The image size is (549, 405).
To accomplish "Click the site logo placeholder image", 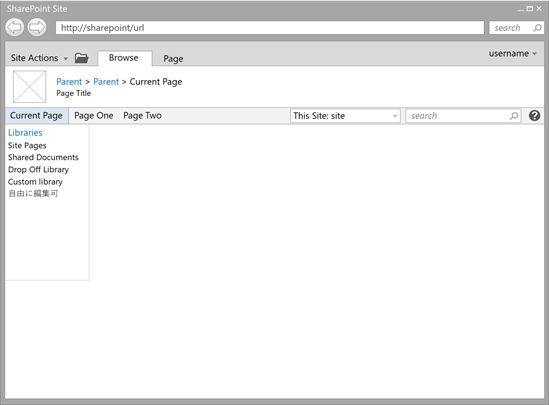I will pos(29,86).
